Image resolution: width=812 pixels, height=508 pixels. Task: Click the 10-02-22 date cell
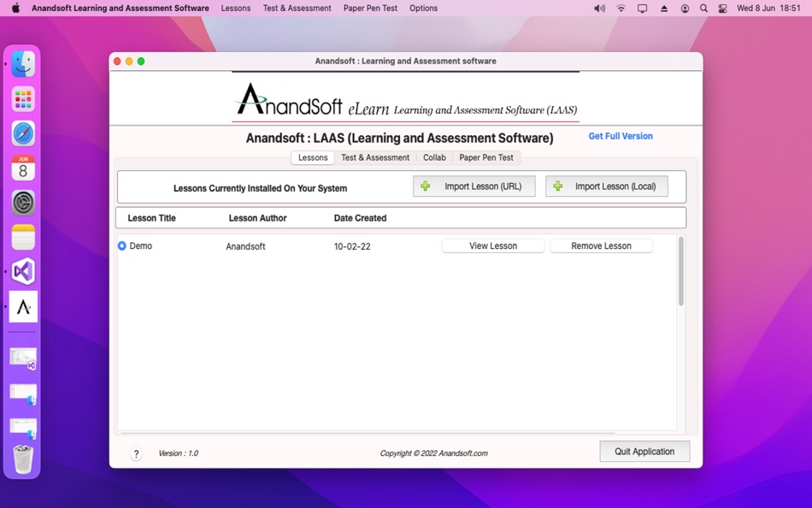(352, 246)
